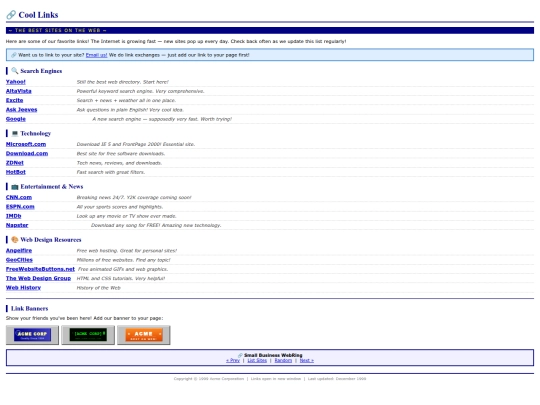The height and width of the screenshot is (405, 540).
Task: Click the TV icon by Entertainment & News
Action: (x=14, y=187)
